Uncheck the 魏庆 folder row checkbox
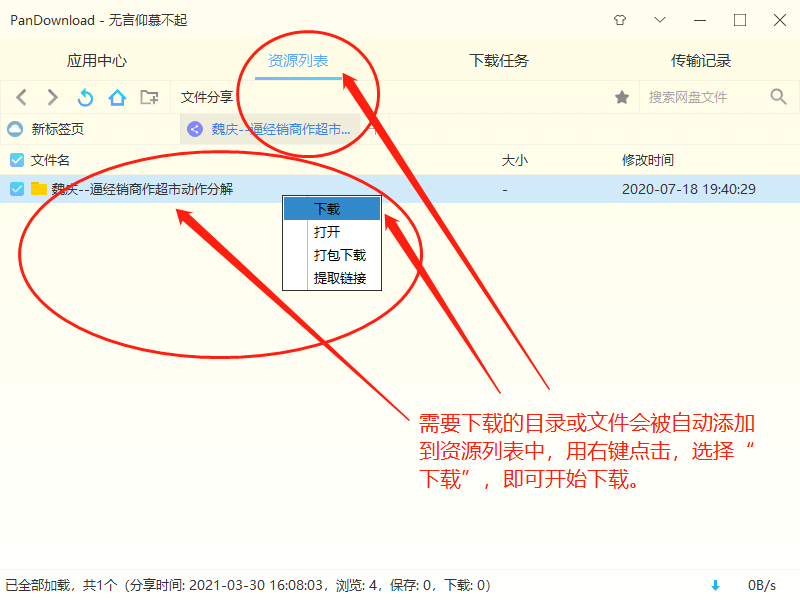Viewport: 800px width, 600px height. [16, 189]
